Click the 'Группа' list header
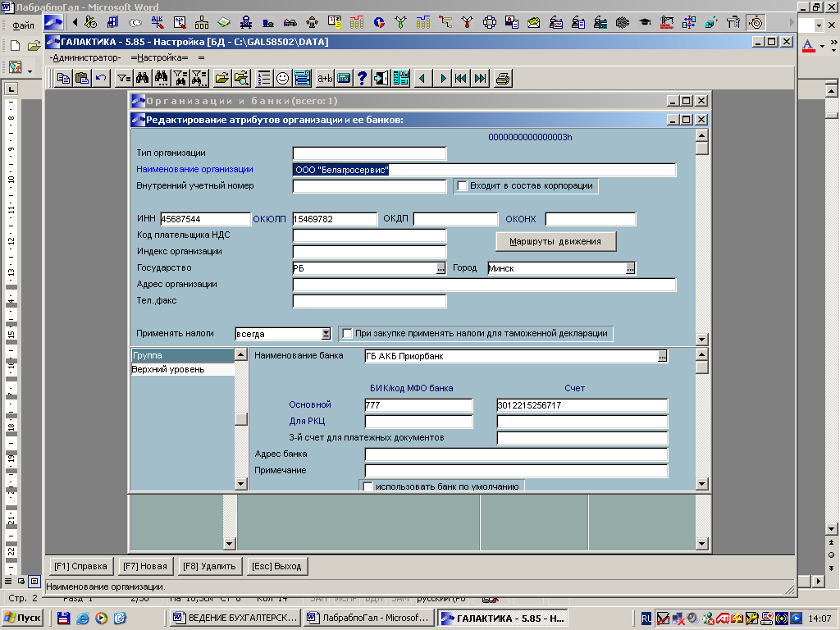The width and height of the screenshot is (840, 630). point(183,355)
